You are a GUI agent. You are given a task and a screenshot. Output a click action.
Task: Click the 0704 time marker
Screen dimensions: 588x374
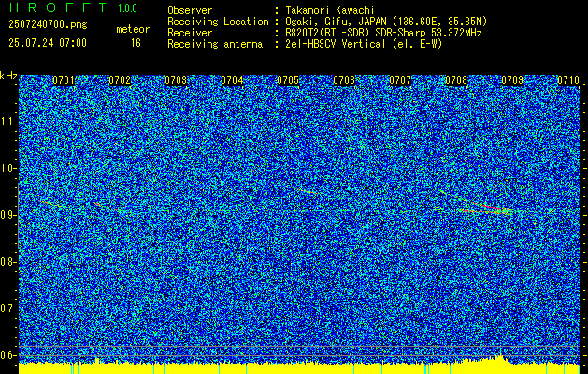click(x=232, y=79)
